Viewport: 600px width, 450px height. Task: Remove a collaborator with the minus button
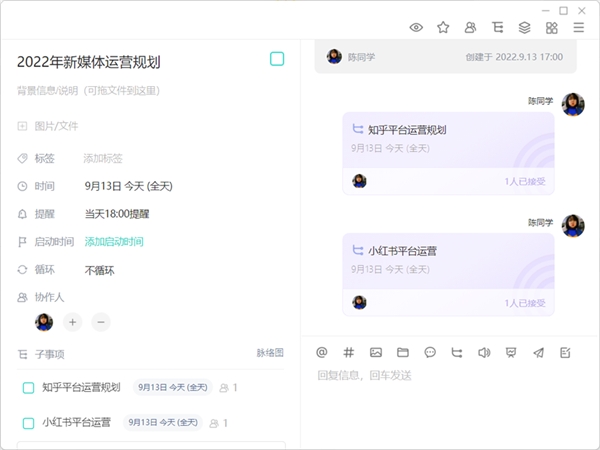[x=101, y=322]
